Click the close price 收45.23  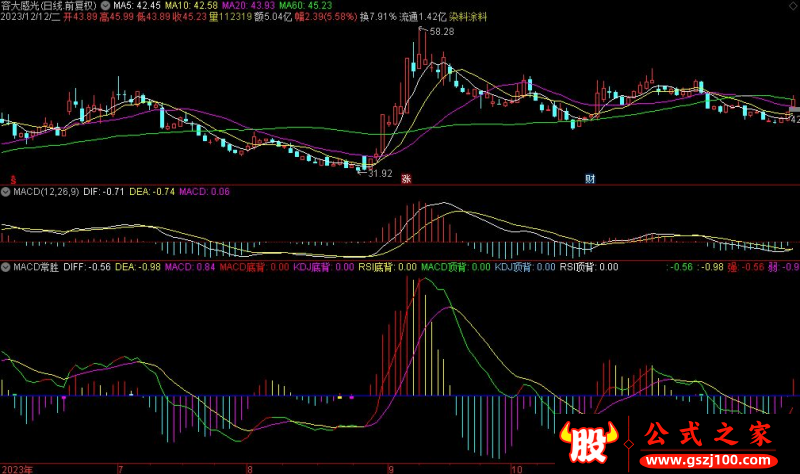coord(190,17)
